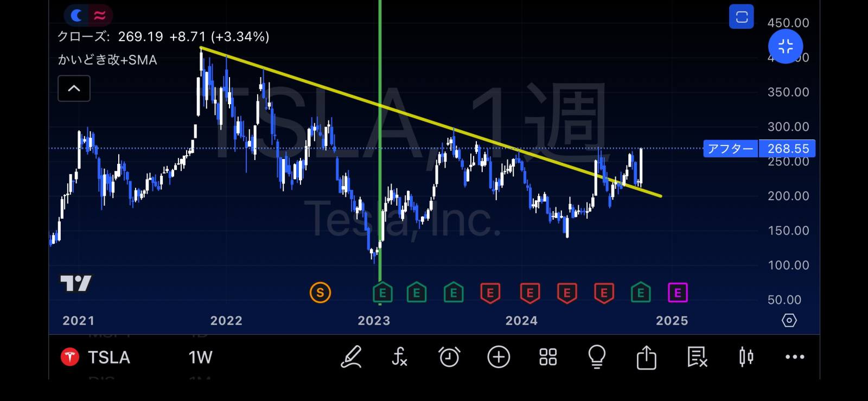Open the object list remove icon

click(x=697, y=357)
